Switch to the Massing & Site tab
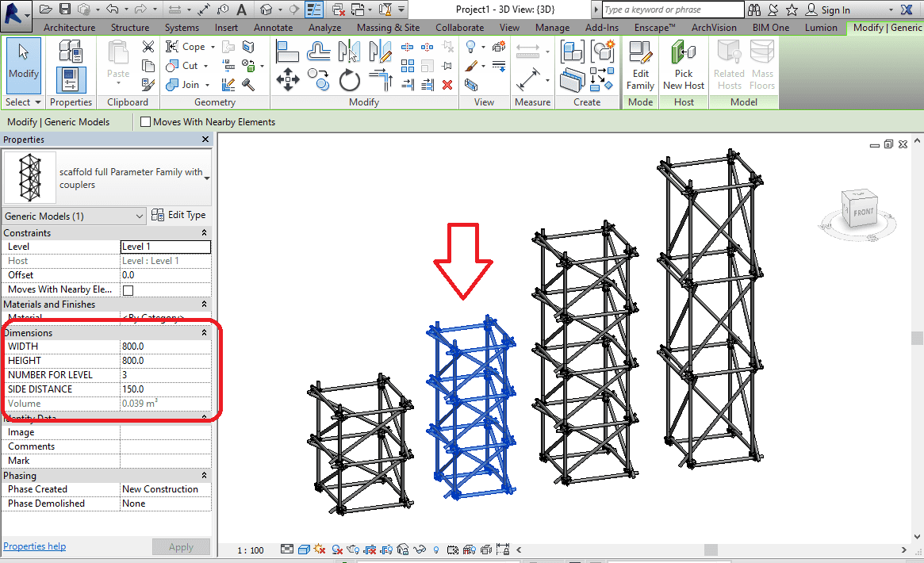 (x=388, y=28)
